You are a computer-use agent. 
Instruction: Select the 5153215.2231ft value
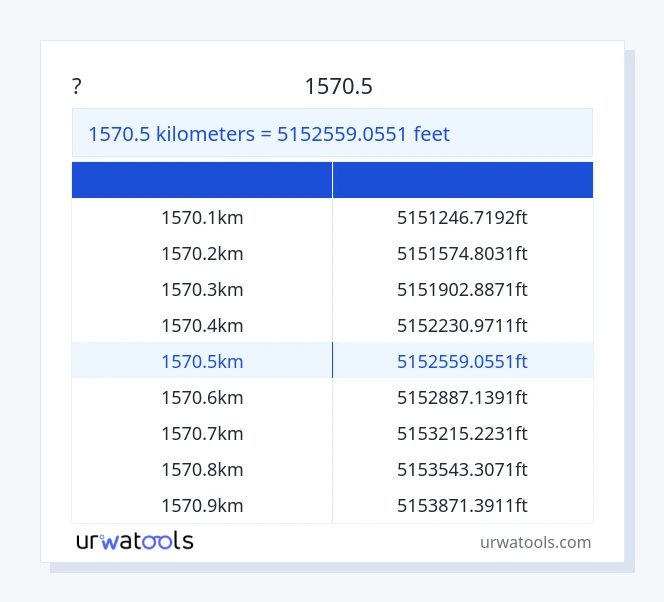tap(462, 433)
